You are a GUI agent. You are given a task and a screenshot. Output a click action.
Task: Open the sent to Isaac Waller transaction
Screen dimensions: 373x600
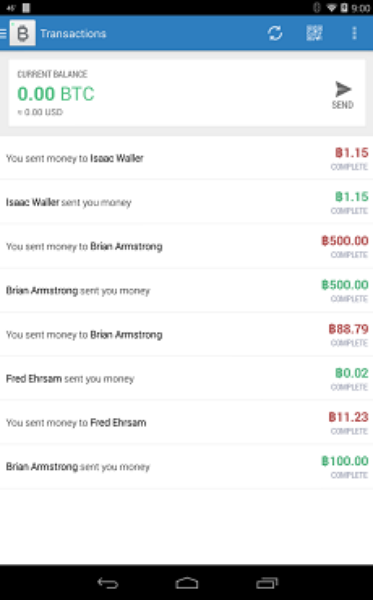(x=186, y=158)
